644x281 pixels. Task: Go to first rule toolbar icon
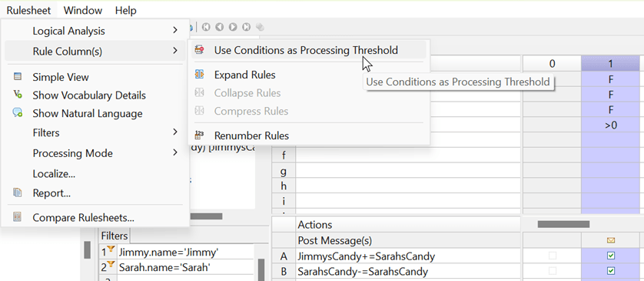pos(206,28)
